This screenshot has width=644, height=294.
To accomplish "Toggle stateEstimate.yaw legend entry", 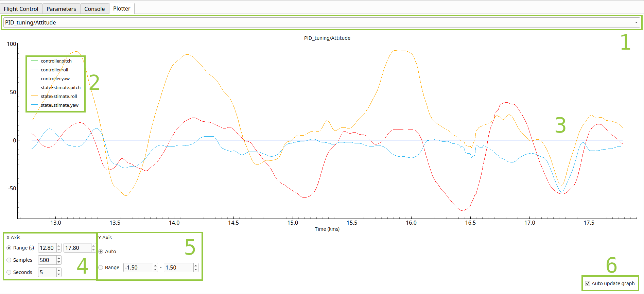I will point(59,105).
